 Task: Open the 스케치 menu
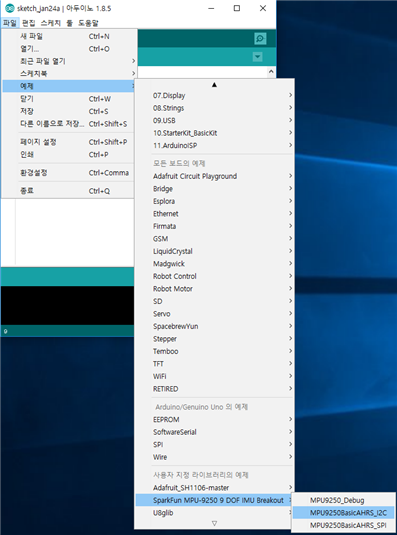[x=50, y=23]
